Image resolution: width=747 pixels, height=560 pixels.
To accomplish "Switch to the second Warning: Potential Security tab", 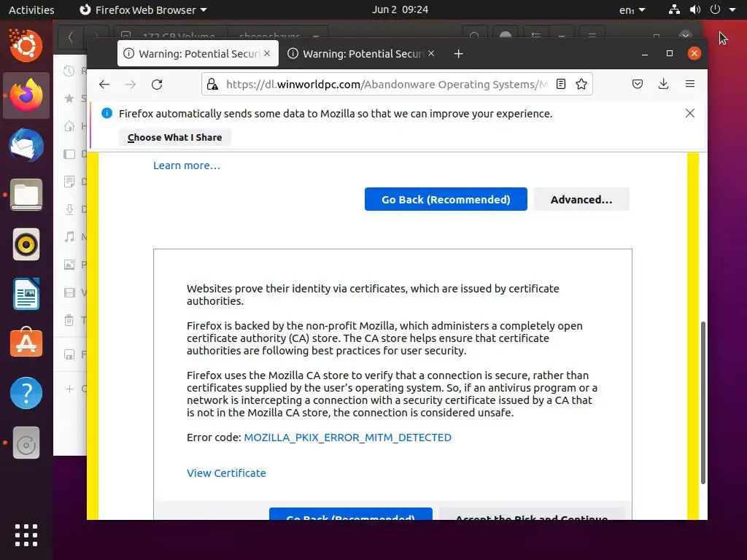I will pyautogui.click(x=362, y=54).
